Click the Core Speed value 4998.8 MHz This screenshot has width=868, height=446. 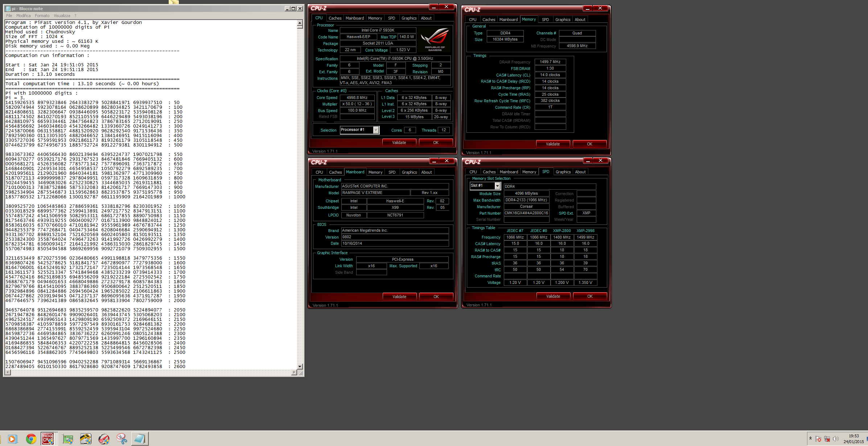point(357,98)
